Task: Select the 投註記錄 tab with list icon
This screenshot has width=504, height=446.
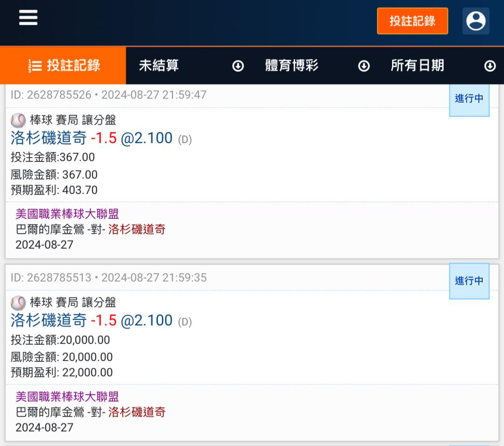Action: (x=63, y=66)
